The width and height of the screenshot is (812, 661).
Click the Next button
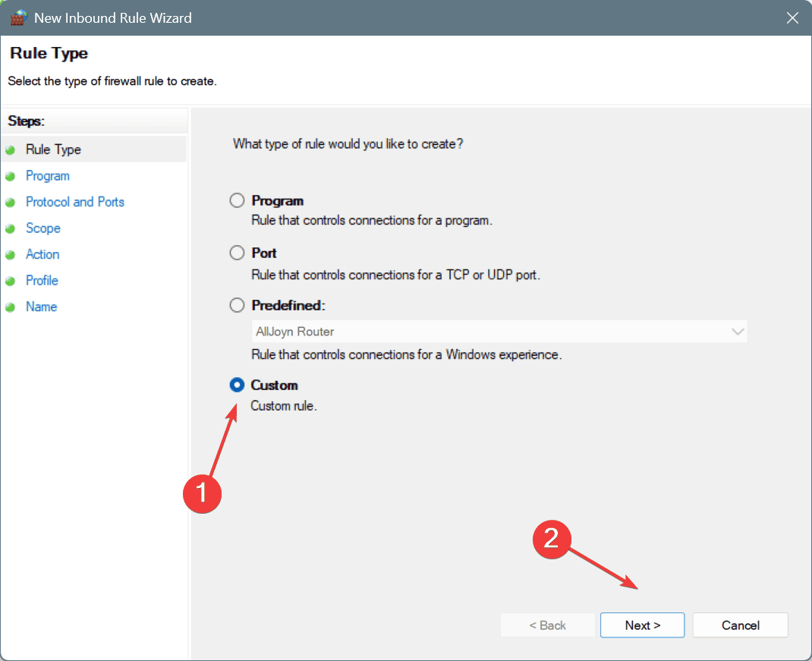[642, 625]
